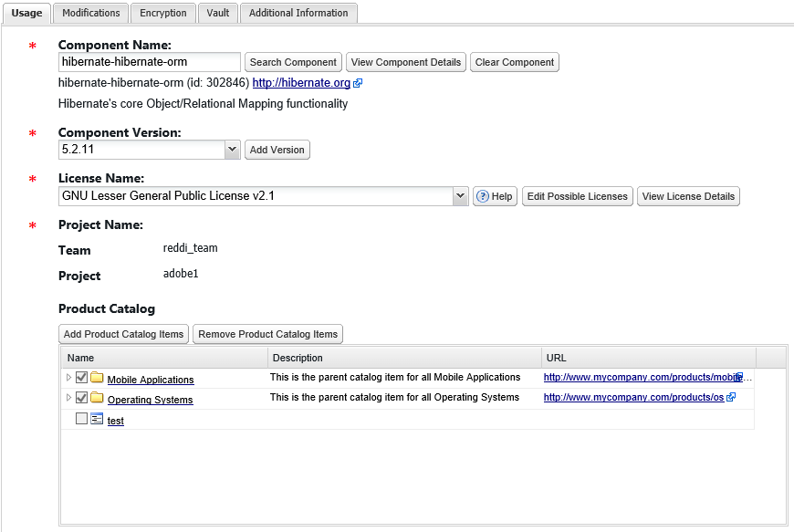Open the Component Version dropdown
Viewport: 794px width, 532px height.
click(232, 149)
